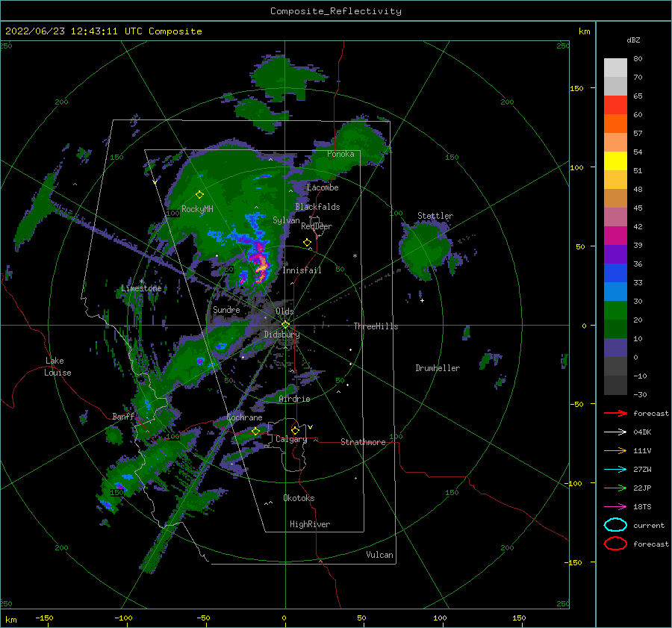Click the bright yellow swatch in dBZ scale
Viewport: 672px width, 628px height.
pos(615,161)
